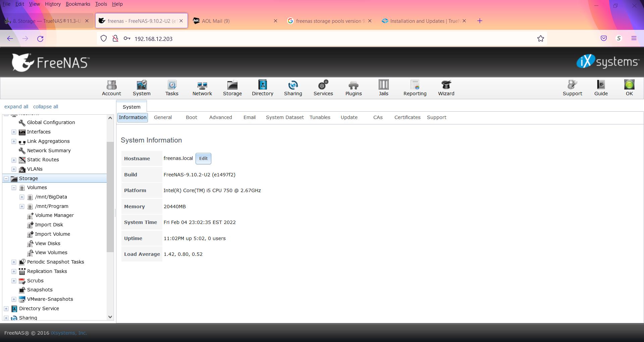
Task: Switch to the System Dataset tab
Action: (x=285, y=117)
